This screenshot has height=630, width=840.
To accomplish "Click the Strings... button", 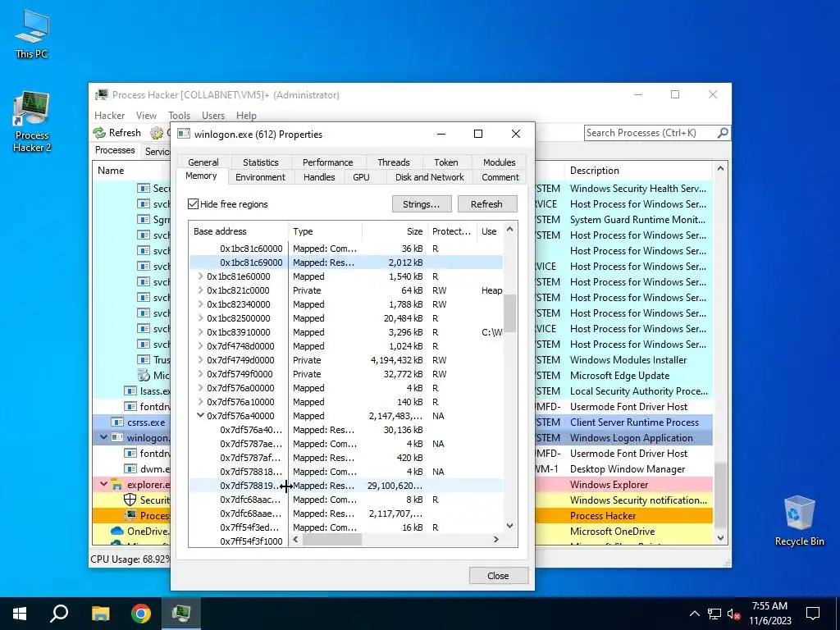I will (422, 204).
